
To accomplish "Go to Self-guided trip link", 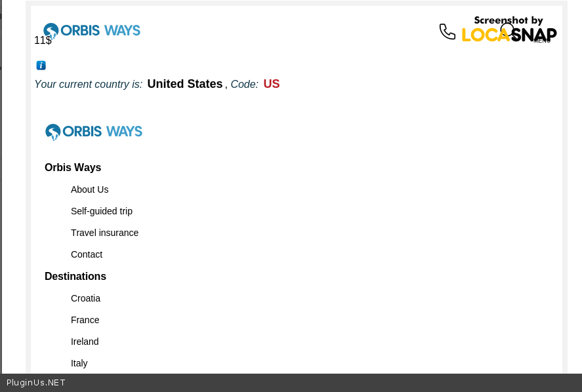I will pos(102,211).
